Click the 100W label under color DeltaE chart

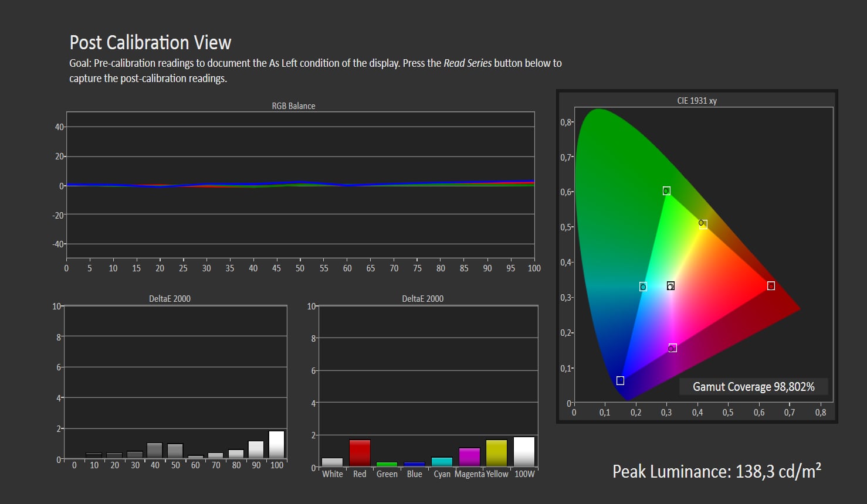pos(524,474)
